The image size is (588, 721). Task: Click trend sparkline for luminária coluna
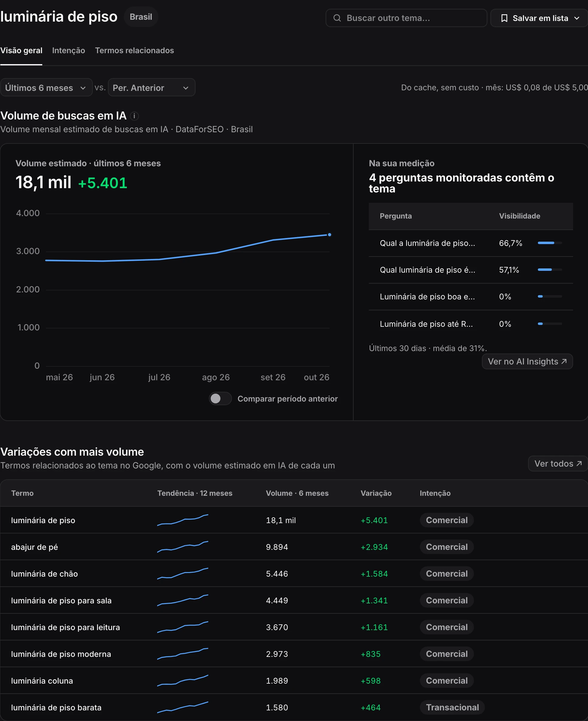(x=182, y=680)
